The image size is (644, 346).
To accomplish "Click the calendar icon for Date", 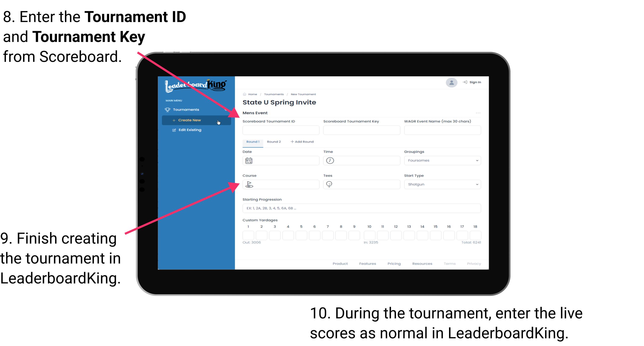I will 249,160.
